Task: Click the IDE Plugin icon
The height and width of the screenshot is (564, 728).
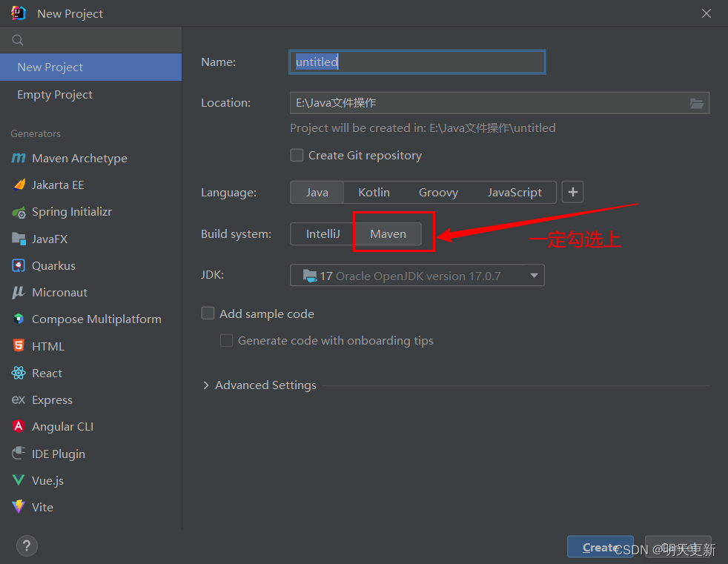Action: [19, 453]
